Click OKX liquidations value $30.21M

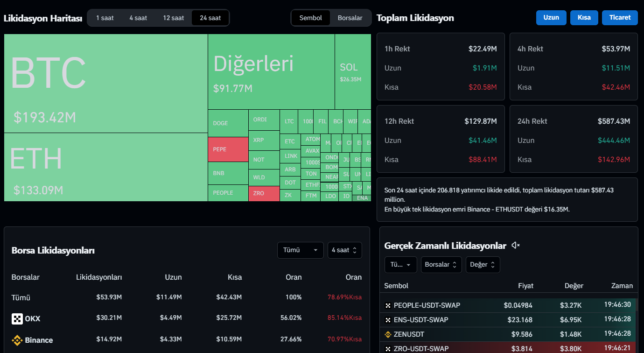[x=109, y=318]
